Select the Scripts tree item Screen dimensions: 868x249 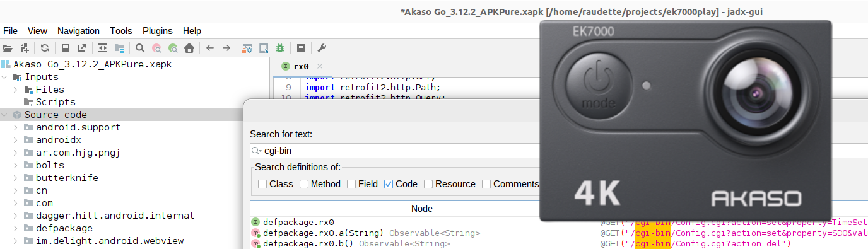click(56, 102)
